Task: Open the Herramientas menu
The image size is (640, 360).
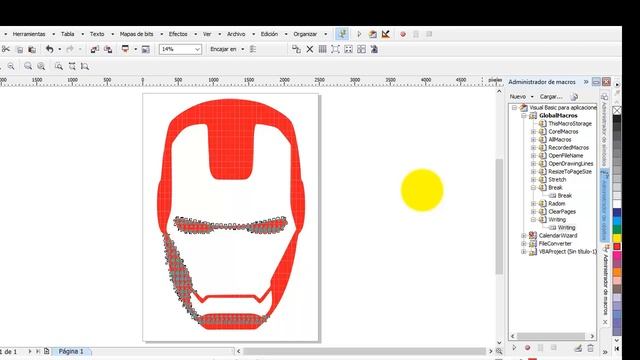Action: 29,34
